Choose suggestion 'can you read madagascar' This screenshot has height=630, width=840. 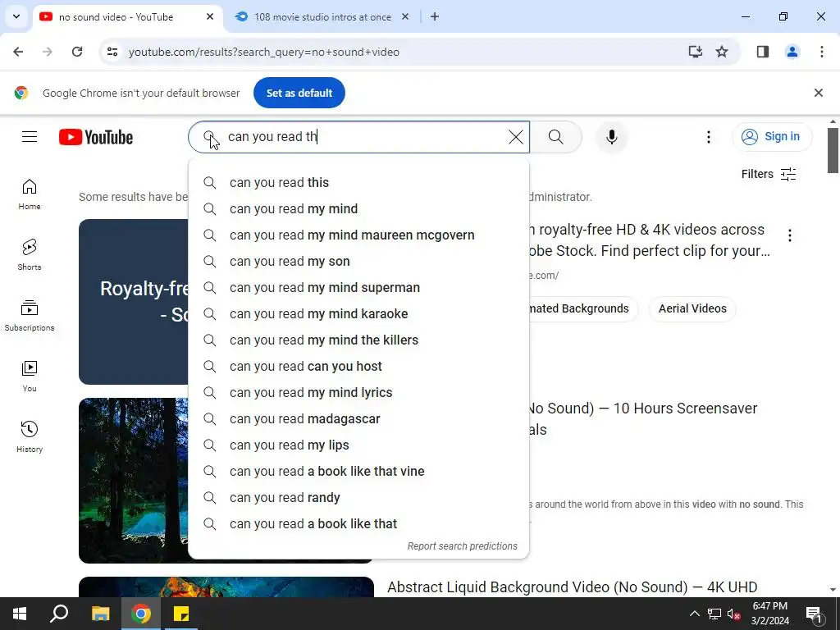click(358, 419)
